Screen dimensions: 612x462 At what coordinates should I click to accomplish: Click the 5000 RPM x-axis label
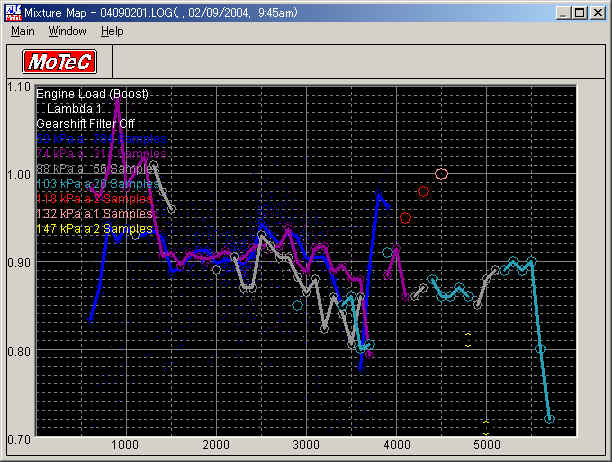click(486, 445)
